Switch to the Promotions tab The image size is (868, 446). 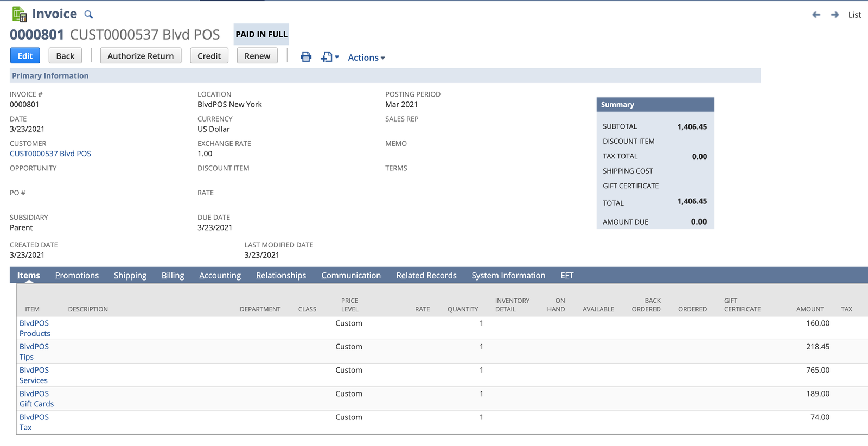[x=77, y=276]
